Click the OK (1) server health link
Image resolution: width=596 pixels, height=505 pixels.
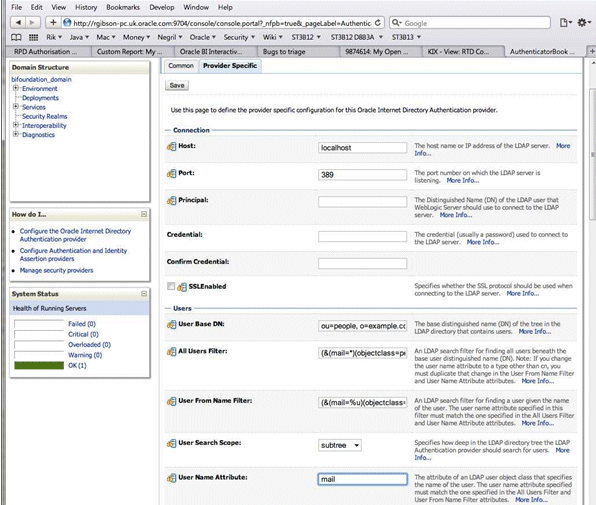pyautogui.click(x=77, y=365)
